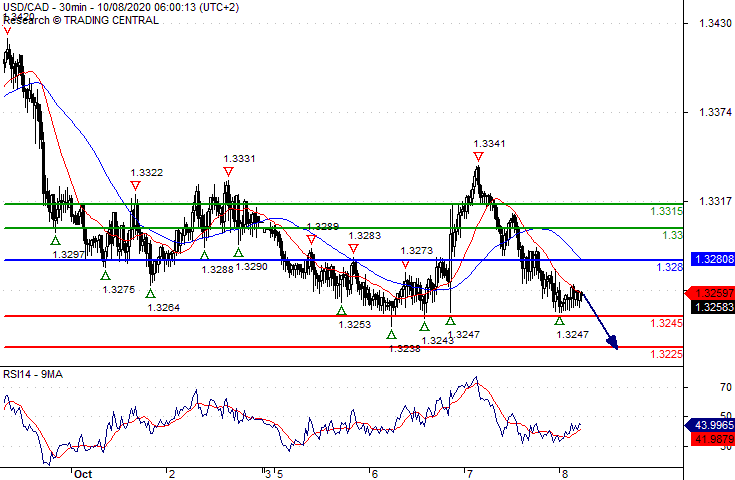Click the 1.3253 swing low label
This screenshot has height=480, width=735.
pyautogui.click(x=355, y=324)
